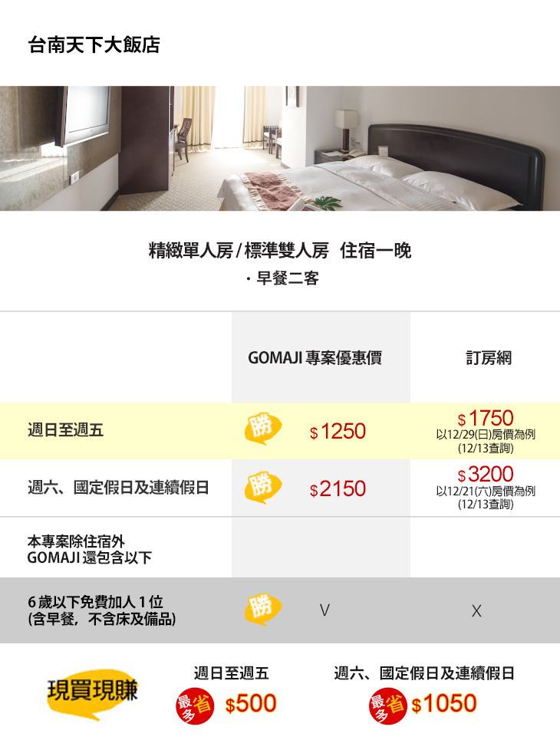
Task: Click the 最多省 badge next to $1050
Action: tap(386, 704)
